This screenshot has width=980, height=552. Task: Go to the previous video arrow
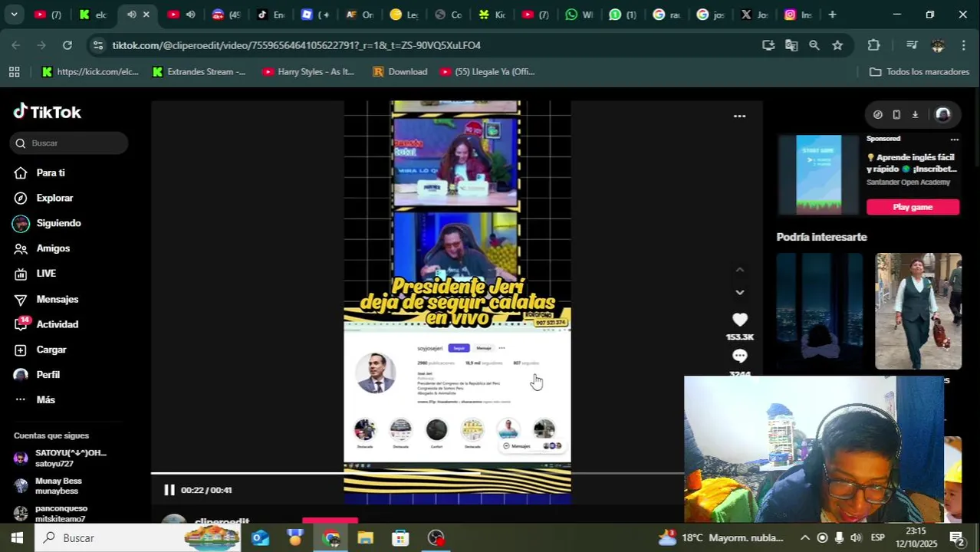[x=739, y=270]
